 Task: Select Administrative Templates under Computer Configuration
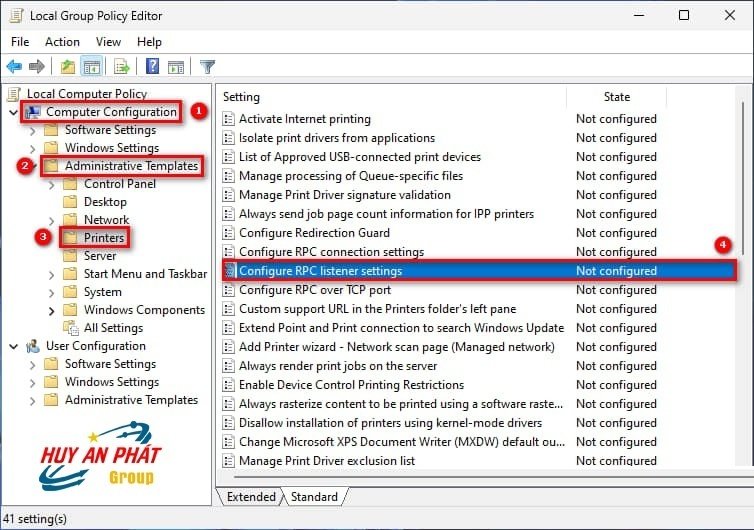[131, 166]
